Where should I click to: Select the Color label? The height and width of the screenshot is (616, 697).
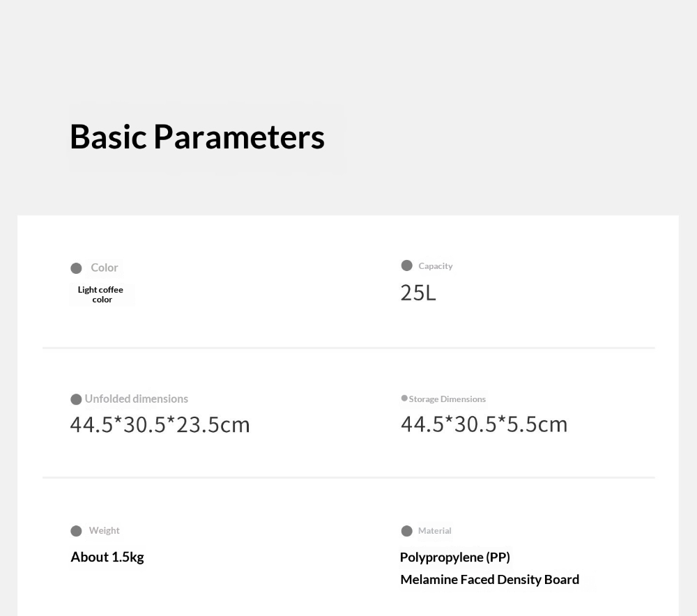(105, 268)
